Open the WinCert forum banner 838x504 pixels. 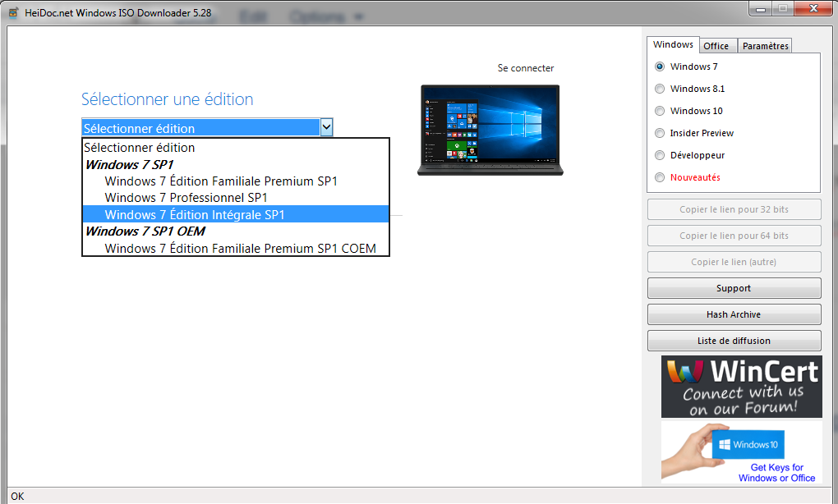click(741, 387)
